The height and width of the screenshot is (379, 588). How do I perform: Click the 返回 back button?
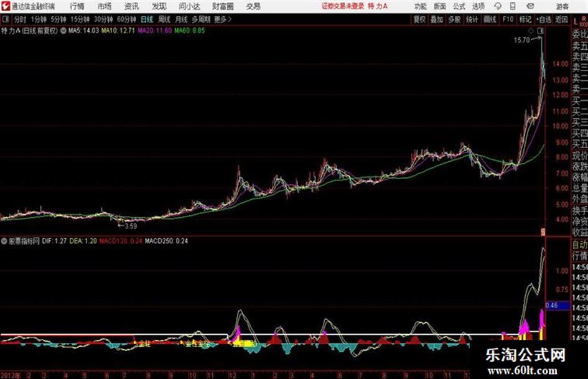click(x=561, y=19)
